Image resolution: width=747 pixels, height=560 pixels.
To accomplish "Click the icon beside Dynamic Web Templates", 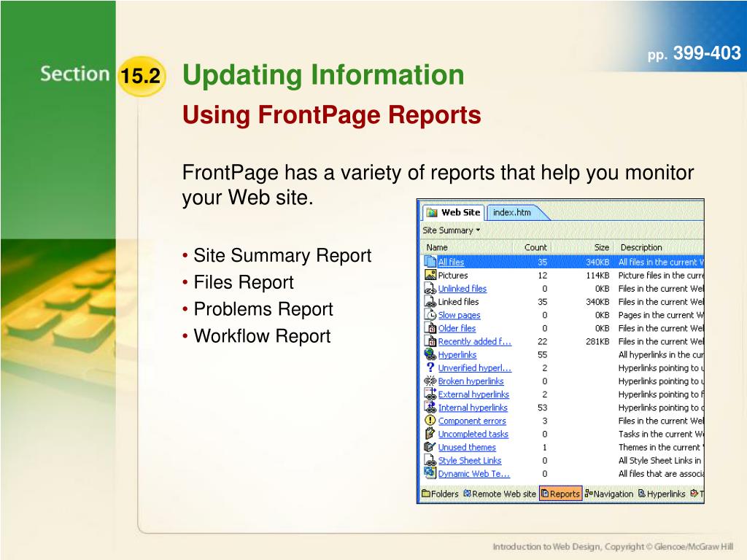I will tap(430, 473).
